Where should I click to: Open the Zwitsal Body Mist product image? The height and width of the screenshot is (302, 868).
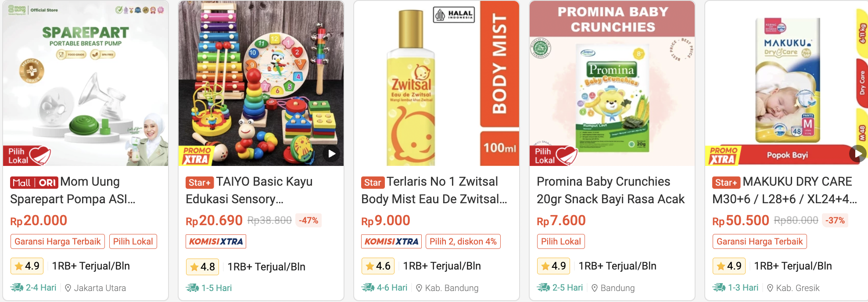pyautogui.click(x=436, y=83)
